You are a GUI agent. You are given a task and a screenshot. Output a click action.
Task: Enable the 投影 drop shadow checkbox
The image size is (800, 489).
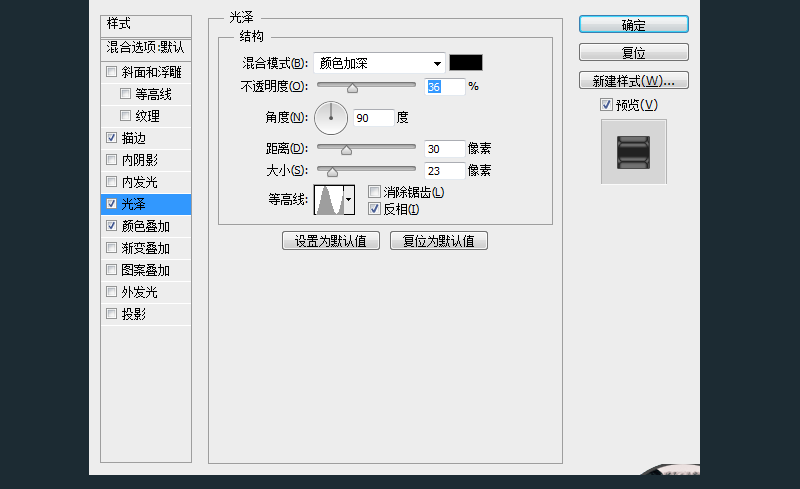point(111,314)
